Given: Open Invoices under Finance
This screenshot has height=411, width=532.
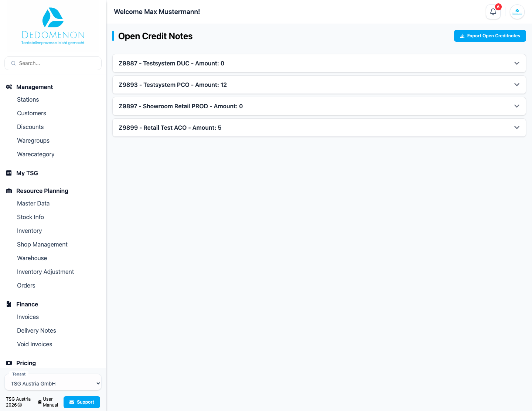Looking at the screenshot, I should (28, 317).
